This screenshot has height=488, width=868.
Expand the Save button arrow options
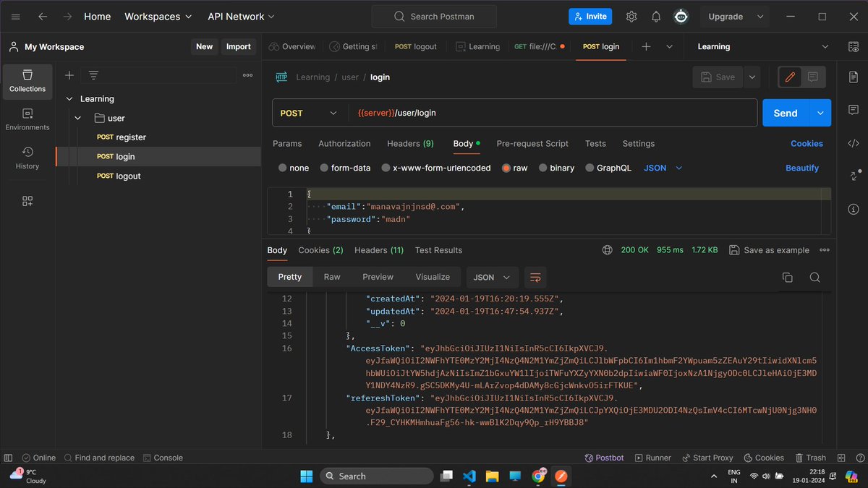coord(752,77)
